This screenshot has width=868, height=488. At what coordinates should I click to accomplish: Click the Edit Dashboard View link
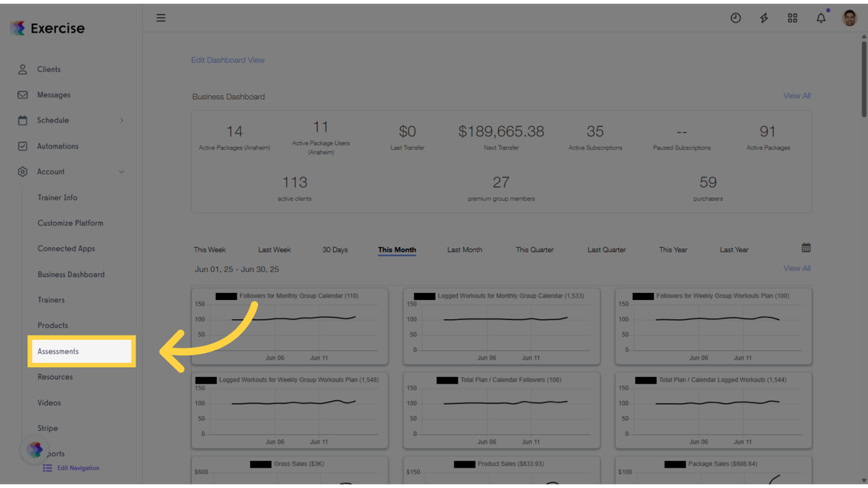[227, 60]
